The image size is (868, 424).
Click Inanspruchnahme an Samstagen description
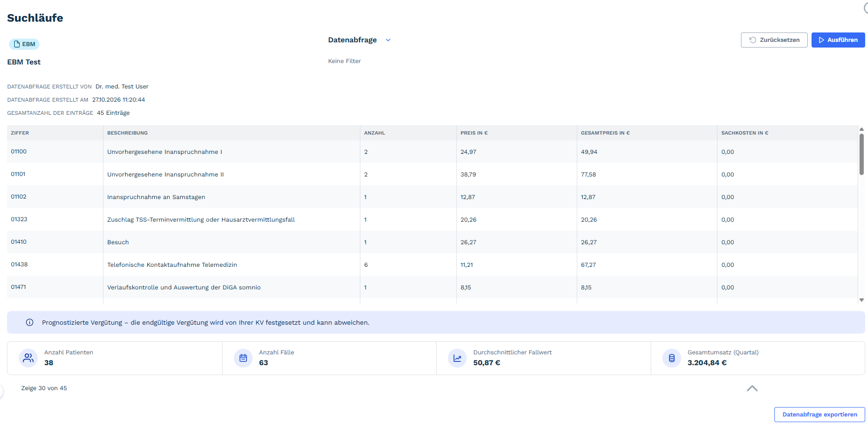[156, 197]
